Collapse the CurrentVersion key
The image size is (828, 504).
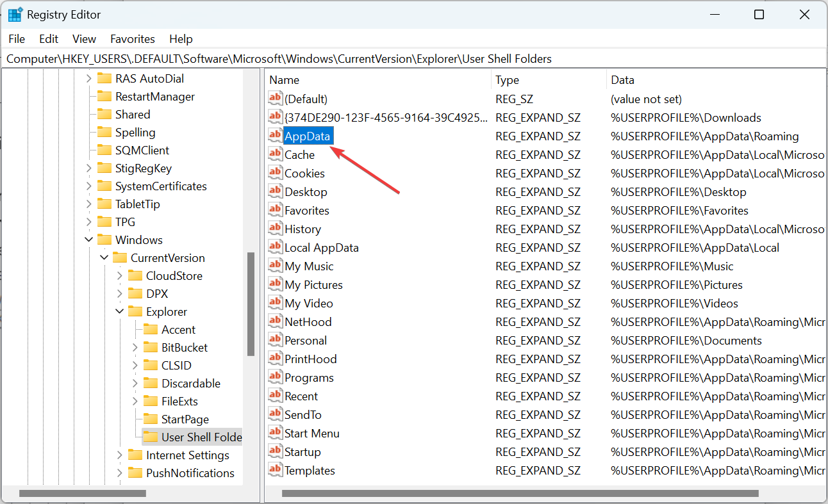coord(104,258)
